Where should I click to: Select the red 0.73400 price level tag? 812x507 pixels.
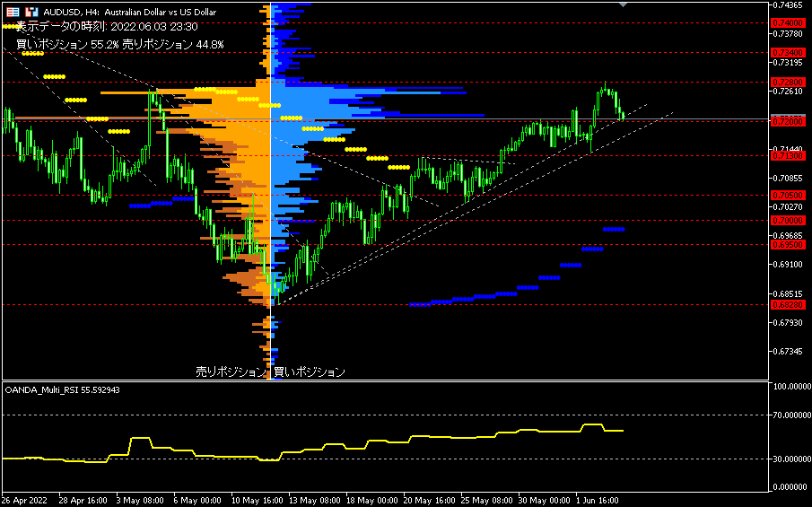[788, 53]
